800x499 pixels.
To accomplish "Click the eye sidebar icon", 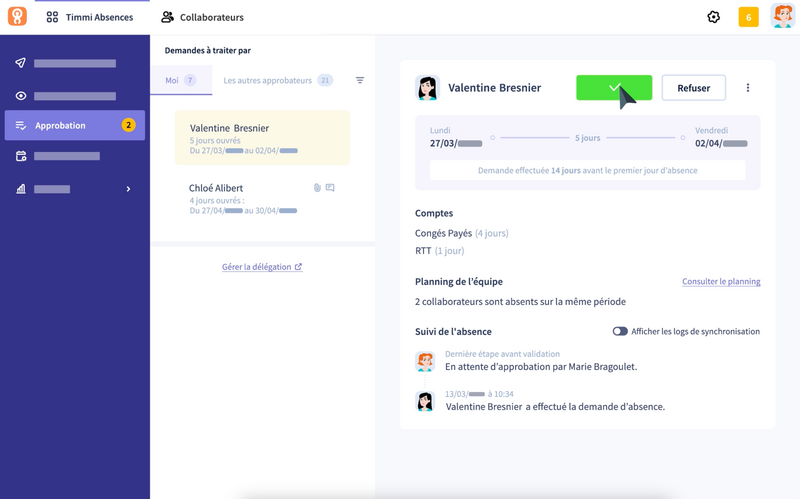I will tap(20, 96).
